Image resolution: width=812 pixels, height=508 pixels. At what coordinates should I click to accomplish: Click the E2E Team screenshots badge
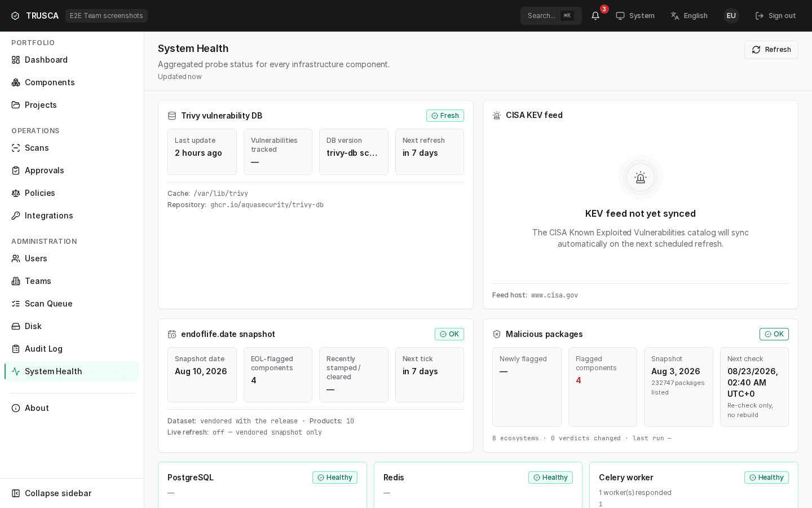(107, 16)
